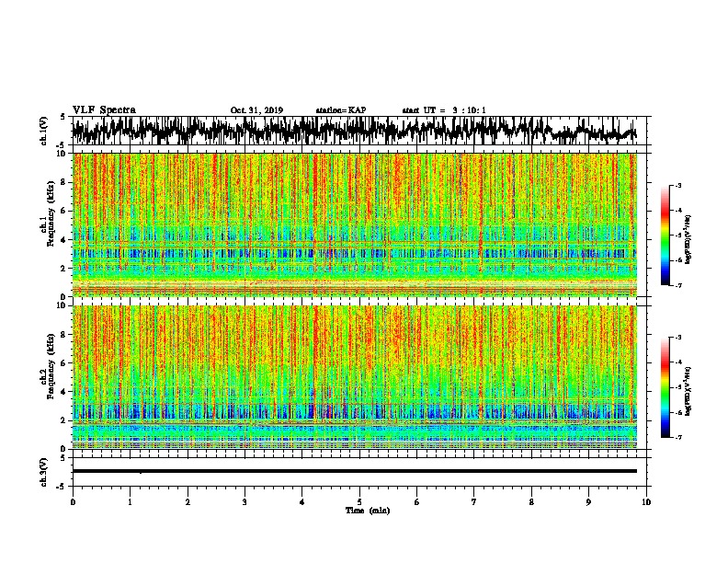Image resolution: width=728 pixels, height=563 pixels.
Task: Click the 'ch.1(V)' axis label at top
Action: click(x=44, y=131)
